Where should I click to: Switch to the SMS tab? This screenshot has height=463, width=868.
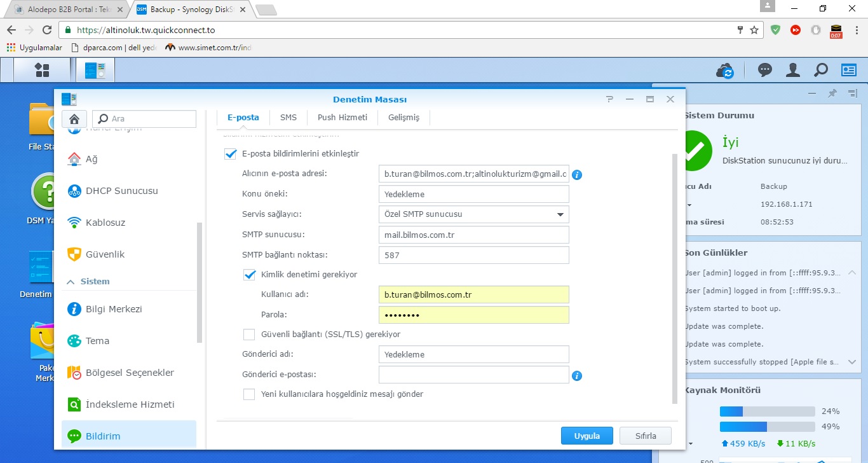pos(288,118)
